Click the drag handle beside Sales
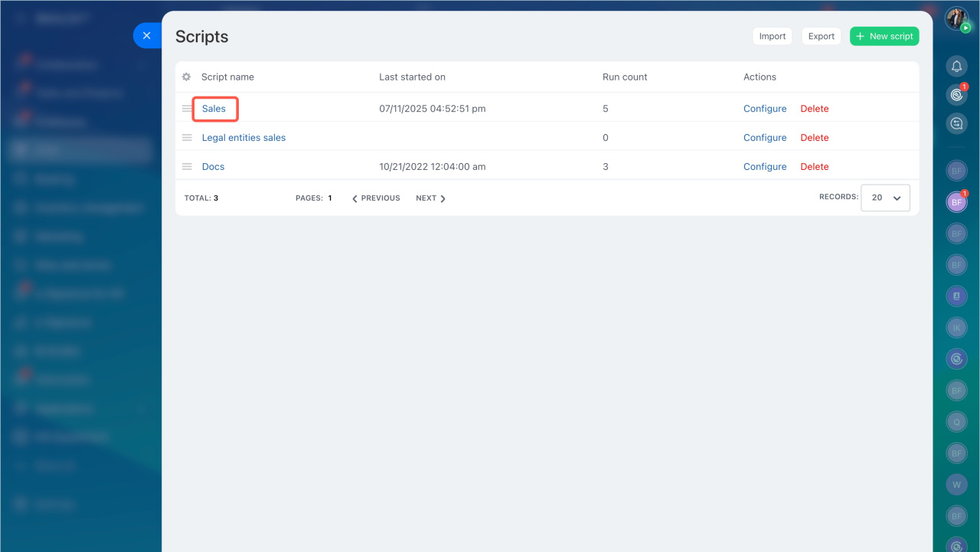This screenshot has height=552, width=980. 187,109
